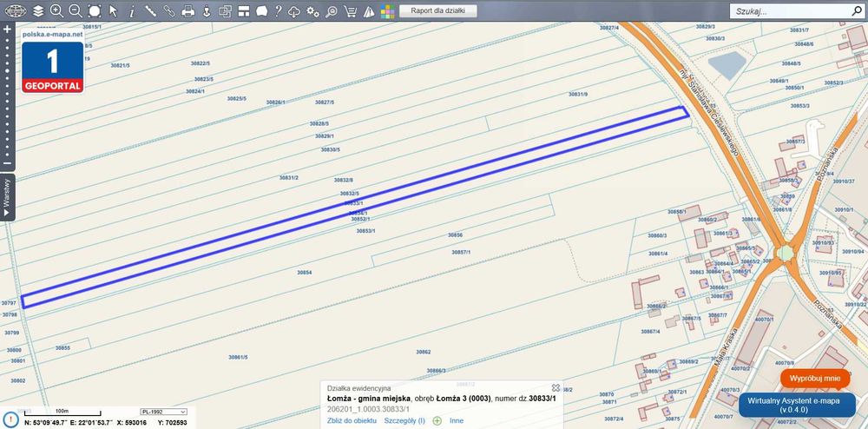Open the shopping cart icon

[350, 11]
